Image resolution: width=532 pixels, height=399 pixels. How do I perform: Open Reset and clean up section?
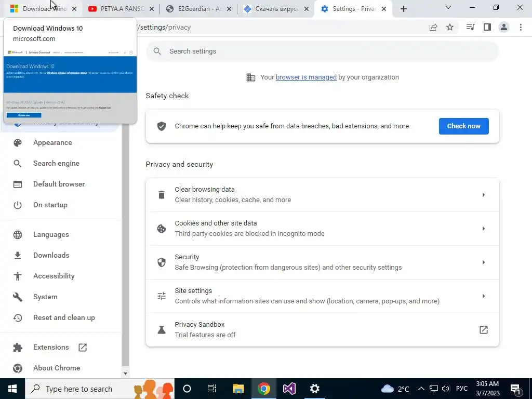[x=64, y=318]
